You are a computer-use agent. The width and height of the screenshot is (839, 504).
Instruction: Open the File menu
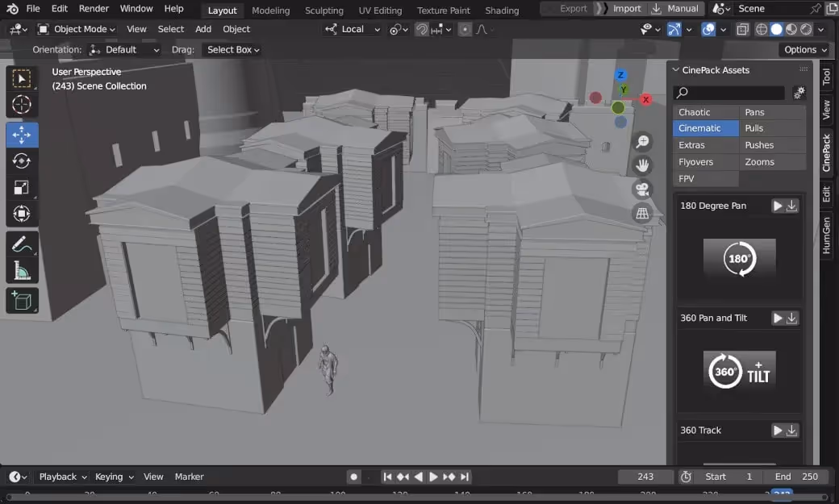[33, 9]
